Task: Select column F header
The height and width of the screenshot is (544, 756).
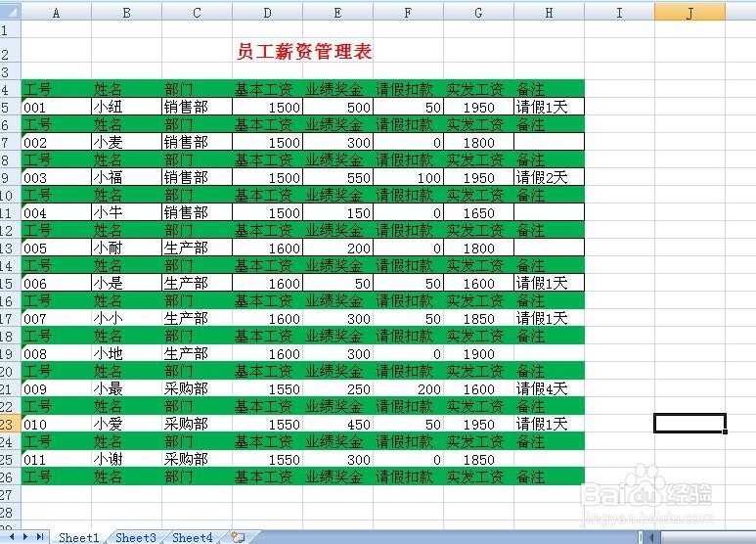Action: coord(409,13)
